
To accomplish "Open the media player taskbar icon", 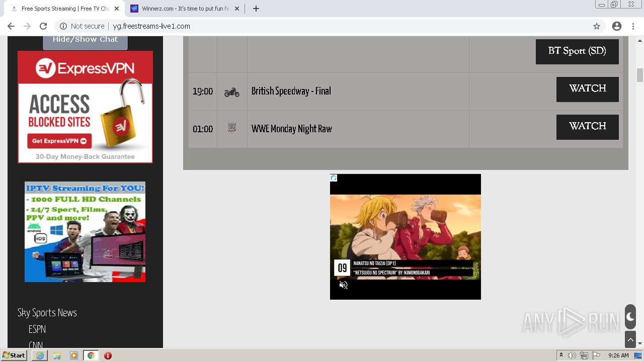I will click(x=74, y=355).
